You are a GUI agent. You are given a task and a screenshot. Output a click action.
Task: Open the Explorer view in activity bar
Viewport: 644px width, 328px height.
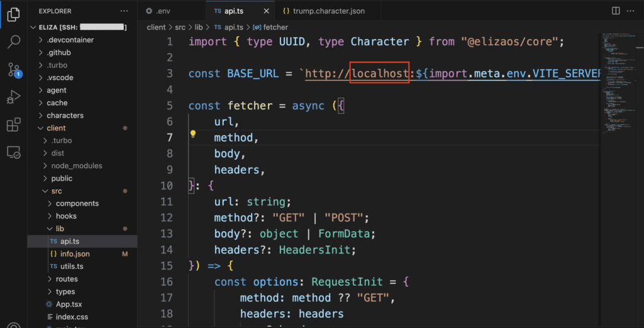tap(14, 14)
